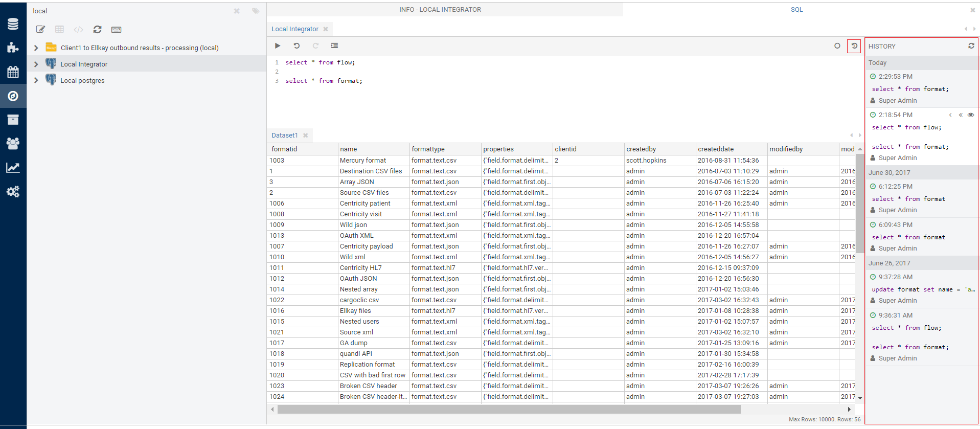Viewport: 980px width, 429px height.
Task: Switch to the INFO - LOCAL INTEGRATOR tab
Action: point(440,9)
